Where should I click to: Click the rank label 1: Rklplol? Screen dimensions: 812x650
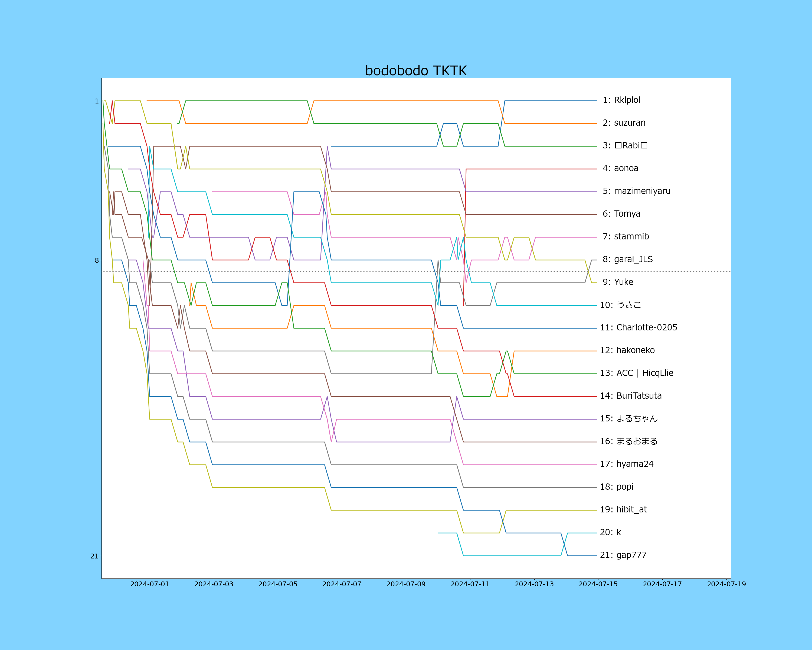[621, 100]
